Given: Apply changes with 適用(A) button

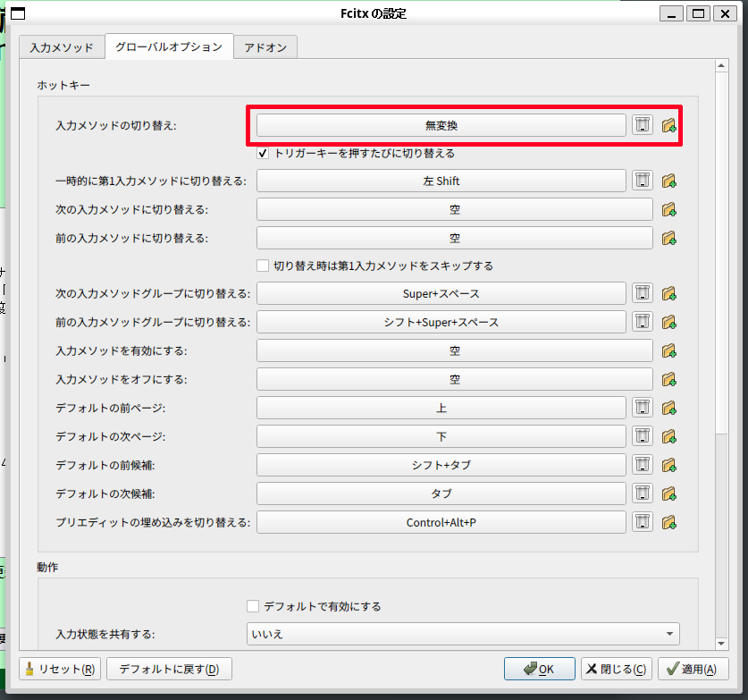Looking at the screenshot, I should pyautogui.click(x=693, y=669).
